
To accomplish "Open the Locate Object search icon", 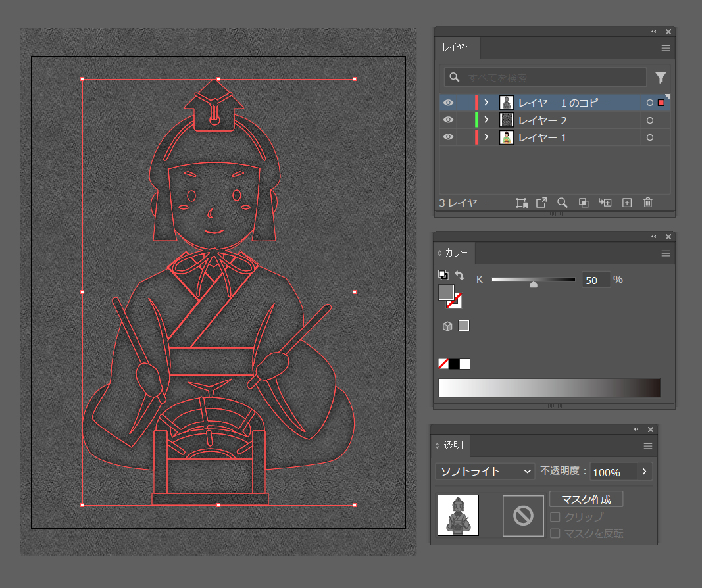I will 563,203.
